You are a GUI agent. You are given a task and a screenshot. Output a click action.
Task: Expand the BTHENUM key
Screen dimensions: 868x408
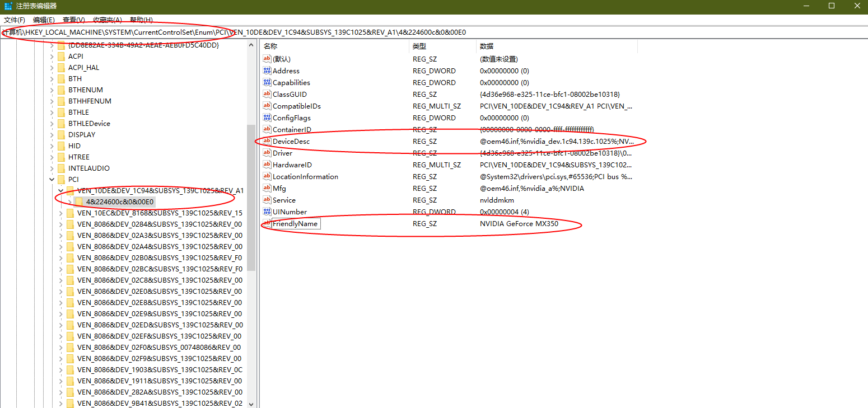[x=52, y=90]
